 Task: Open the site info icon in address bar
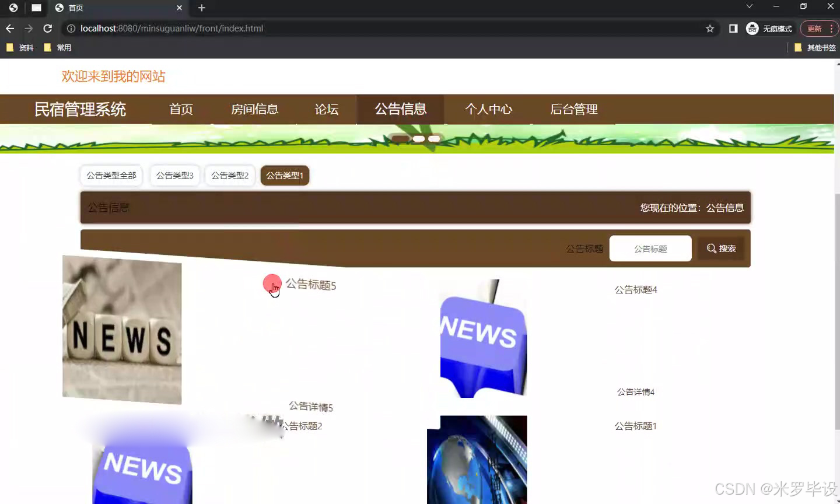[x=71, y=28]
